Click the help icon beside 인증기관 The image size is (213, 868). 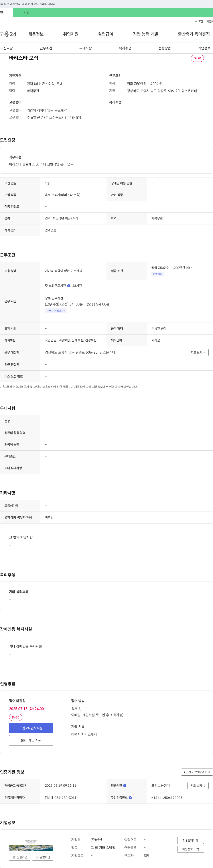point(124,785)
